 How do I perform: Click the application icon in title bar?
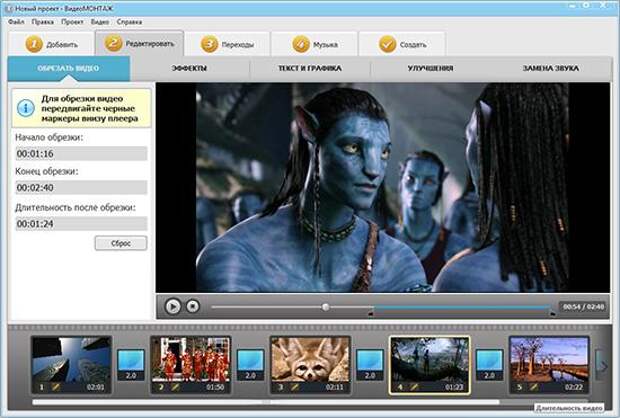point(9,7)
